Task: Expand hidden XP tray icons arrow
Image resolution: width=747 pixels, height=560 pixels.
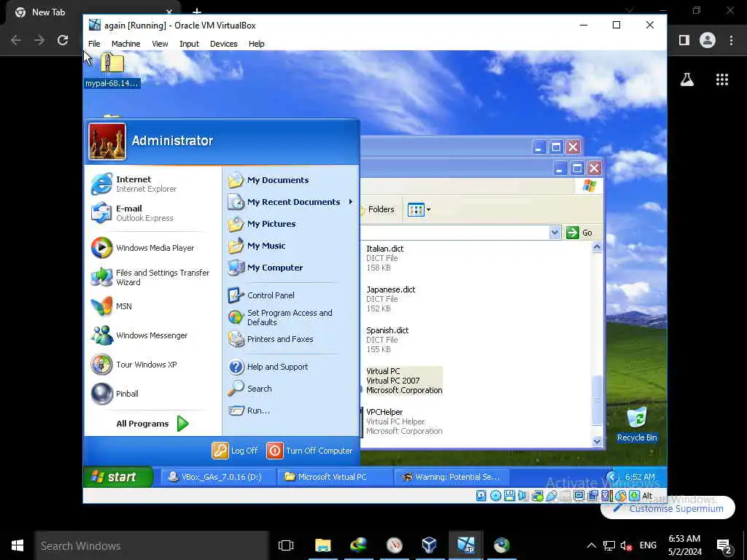Action: pos(613,477)
